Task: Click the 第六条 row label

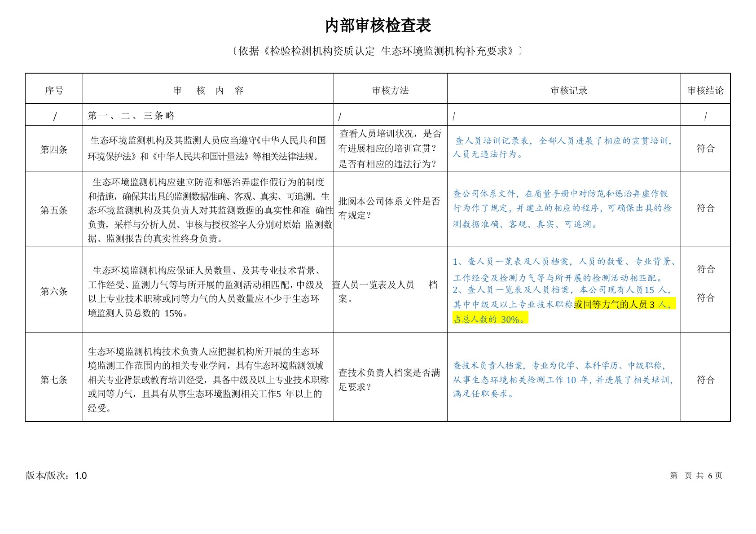Action: tap(54, 291)
